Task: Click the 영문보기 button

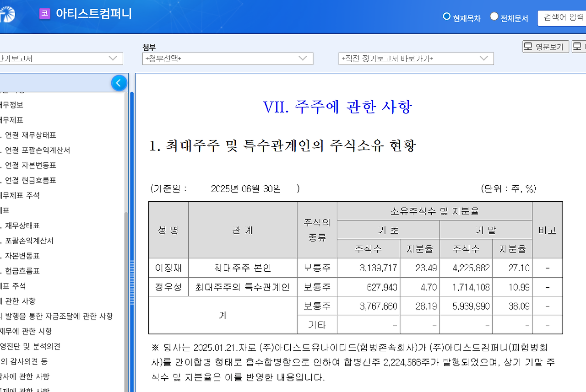Action: [546, 47]
